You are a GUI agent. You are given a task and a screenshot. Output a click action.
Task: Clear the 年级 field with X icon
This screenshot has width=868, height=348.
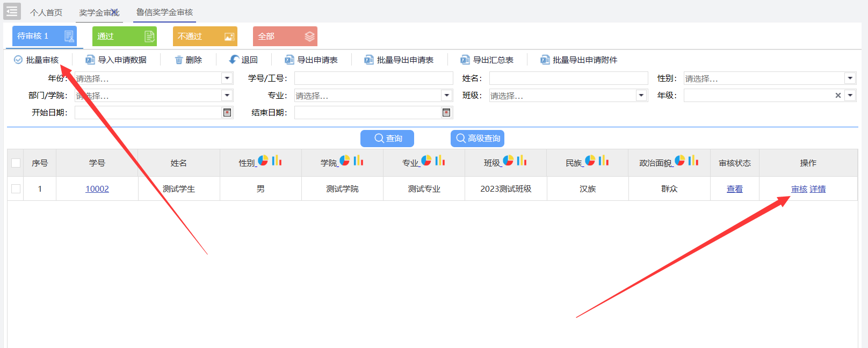(x=838, y=96)
